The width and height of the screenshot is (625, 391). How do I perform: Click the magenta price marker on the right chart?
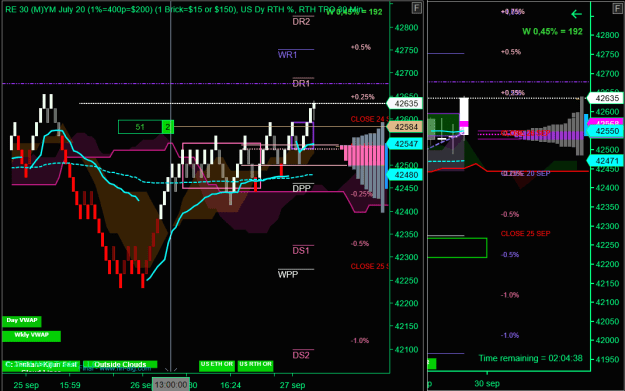[605, 122]
